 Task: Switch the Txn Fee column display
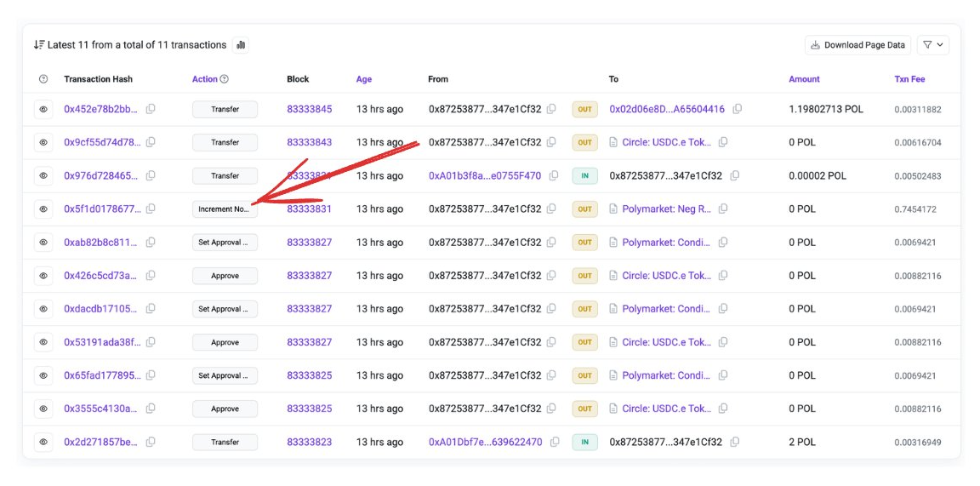click(909, 79)
